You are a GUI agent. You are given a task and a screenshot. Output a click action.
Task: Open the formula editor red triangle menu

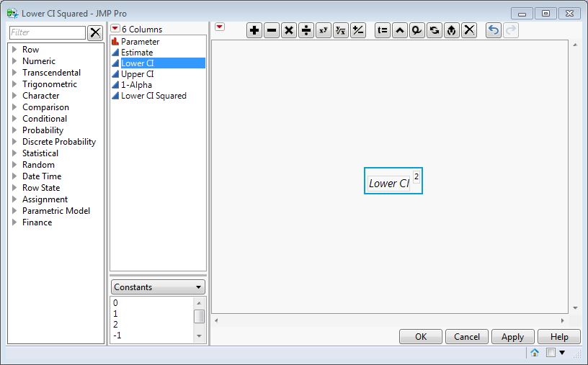click(220, 27)
